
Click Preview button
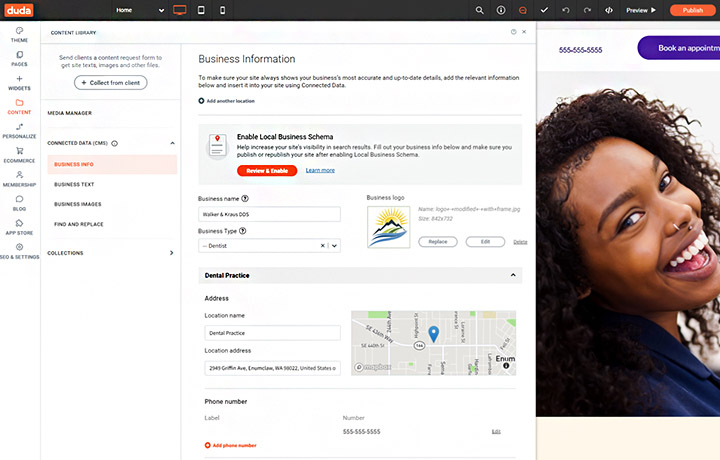(641, 10)
